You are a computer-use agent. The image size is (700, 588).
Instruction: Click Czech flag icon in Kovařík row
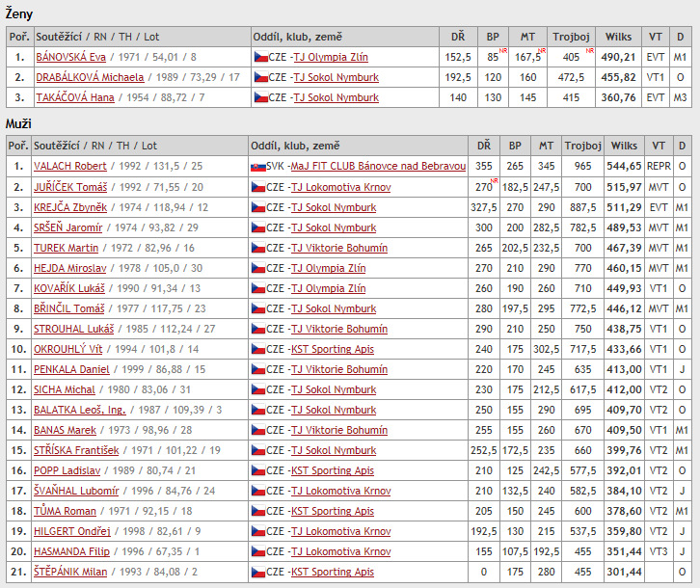[258, 289]
